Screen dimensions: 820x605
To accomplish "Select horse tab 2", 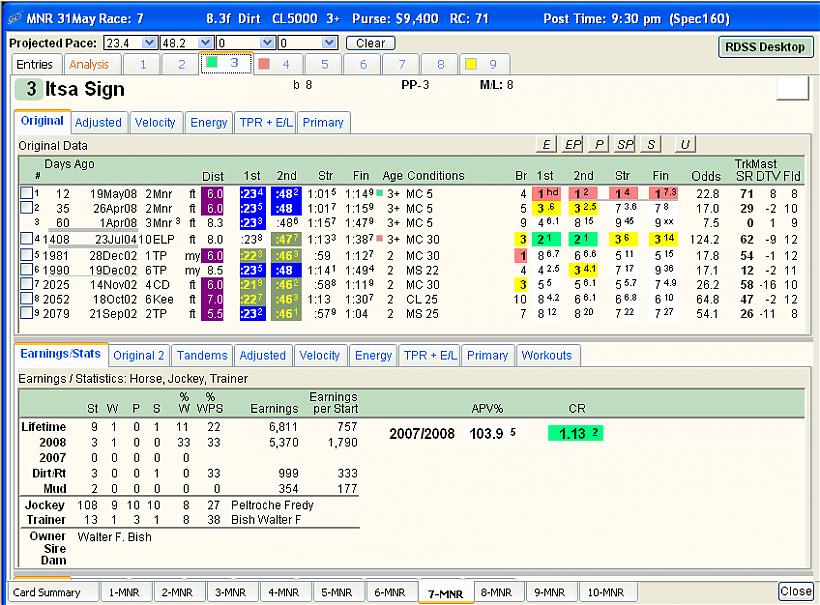I will click(181, 64).
